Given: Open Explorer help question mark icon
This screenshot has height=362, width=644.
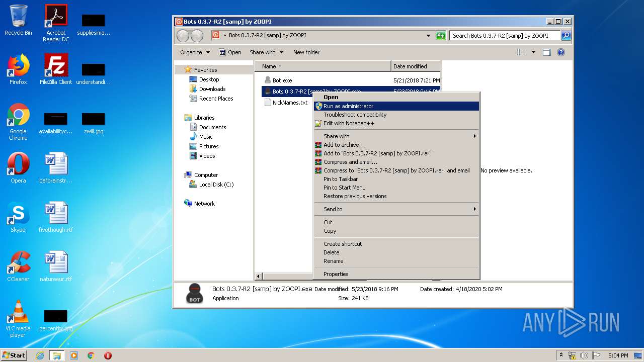Looking at the screenshot, I should (x=561, y=52).
